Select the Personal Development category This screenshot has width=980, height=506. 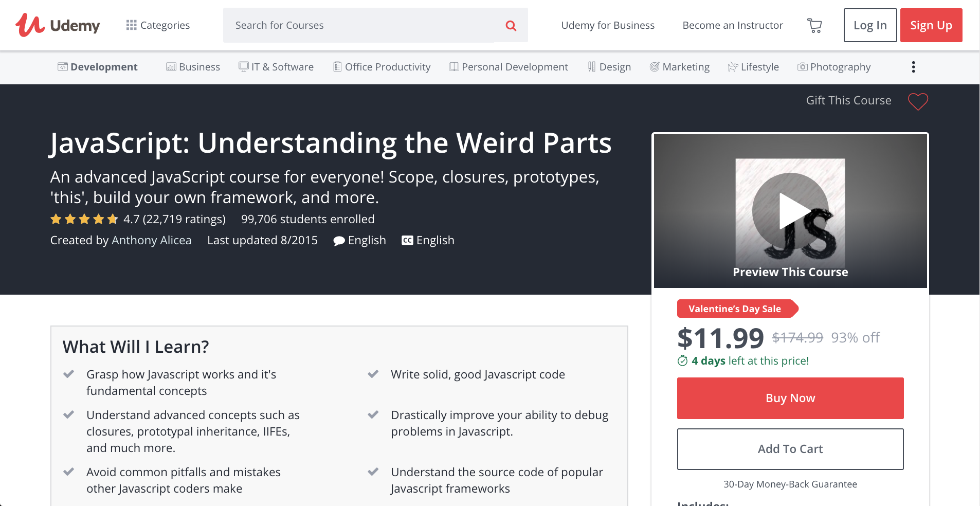coord(509,67)
